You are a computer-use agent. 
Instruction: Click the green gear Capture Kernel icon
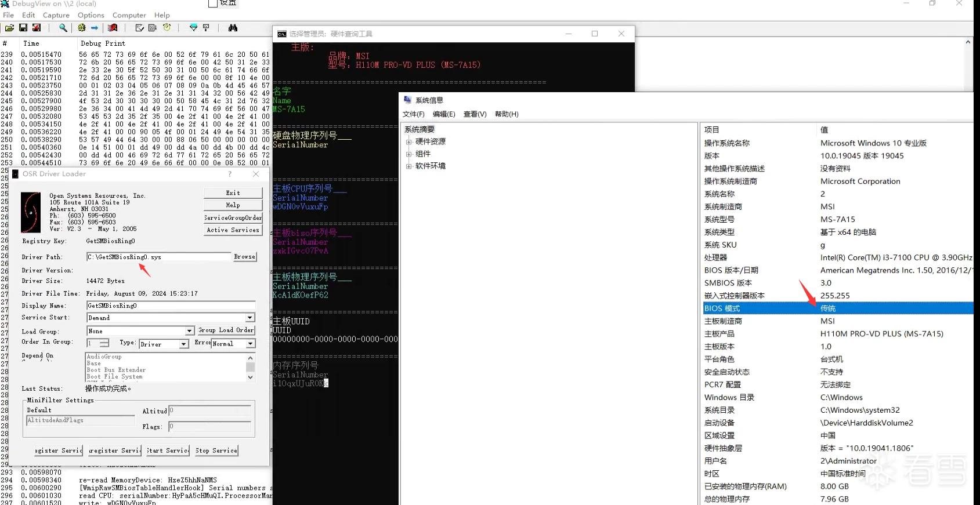(x=82, y=28)
